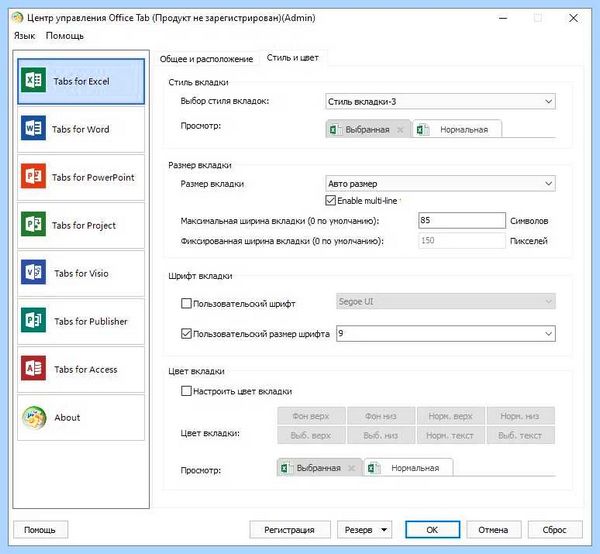Switch to Общее и расположение tab
The width and height of the screenshot is (600, 554).
[x=206, y=59]
